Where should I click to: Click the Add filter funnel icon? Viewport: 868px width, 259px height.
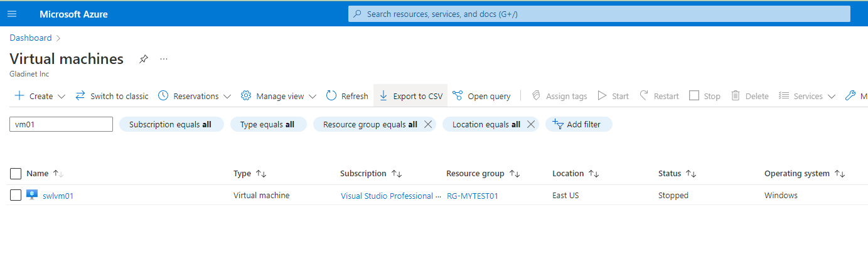click(x=558, y=124)
